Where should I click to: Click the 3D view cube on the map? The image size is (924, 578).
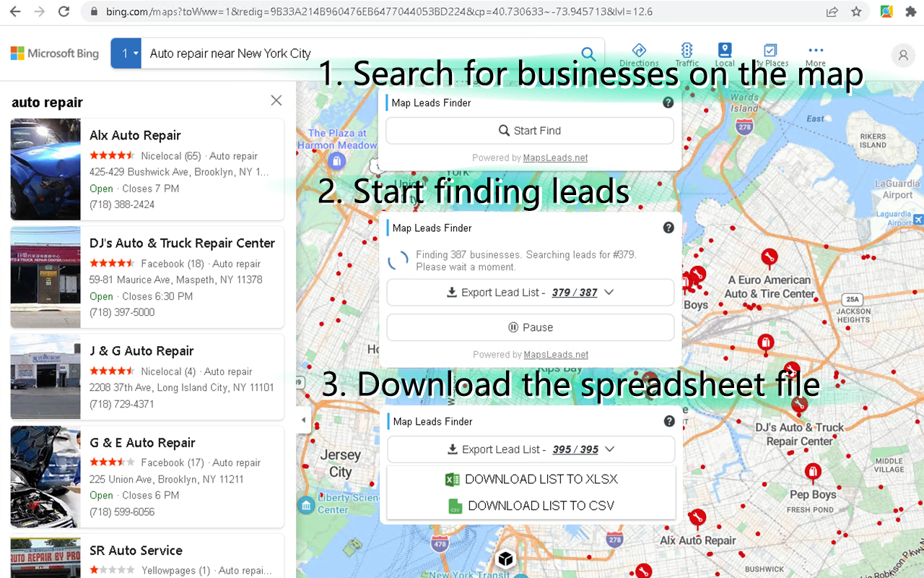(505, 558)
